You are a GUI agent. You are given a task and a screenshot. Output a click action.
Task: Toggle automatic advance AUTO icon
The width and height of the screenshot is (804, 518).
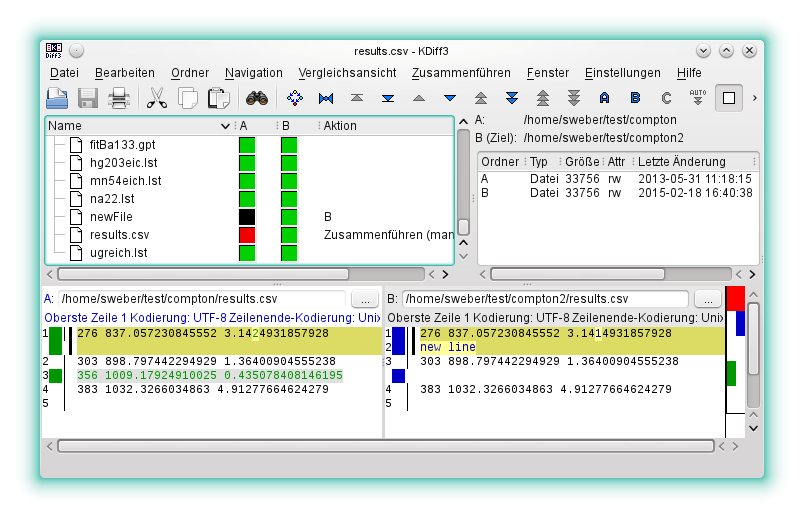(x=697, y=97)
